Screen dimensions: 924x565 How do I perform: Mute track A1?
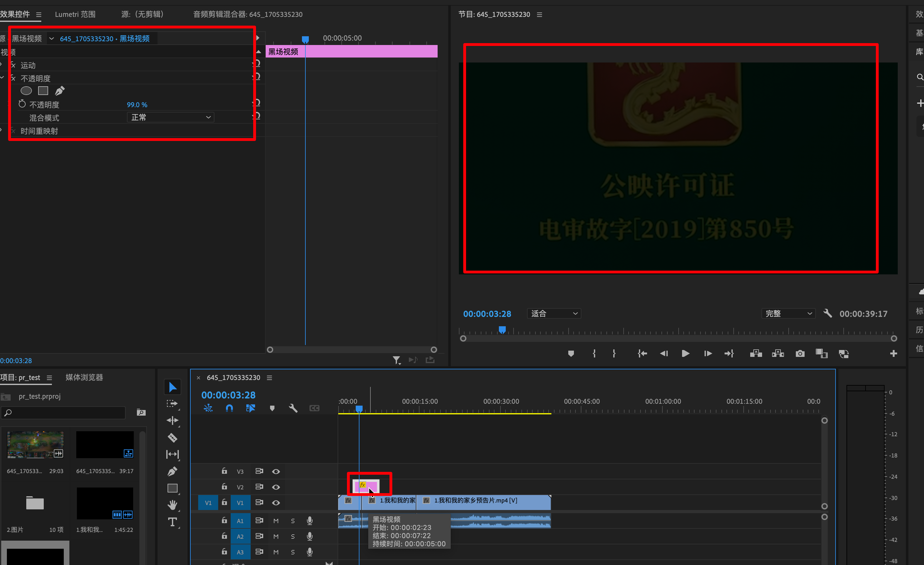point(276,521)
